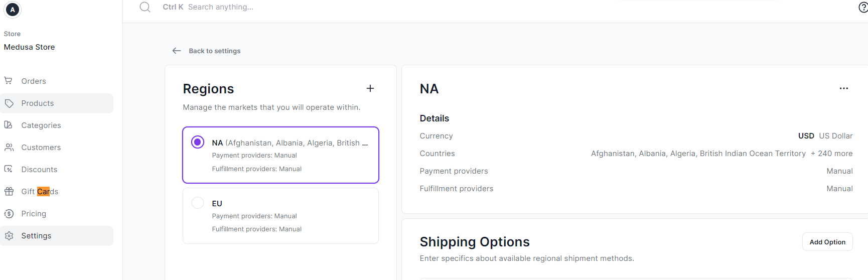This screenshot has height=280, width=868.
Task: Click the Gift Cards present icon
Action: point(9,191)
